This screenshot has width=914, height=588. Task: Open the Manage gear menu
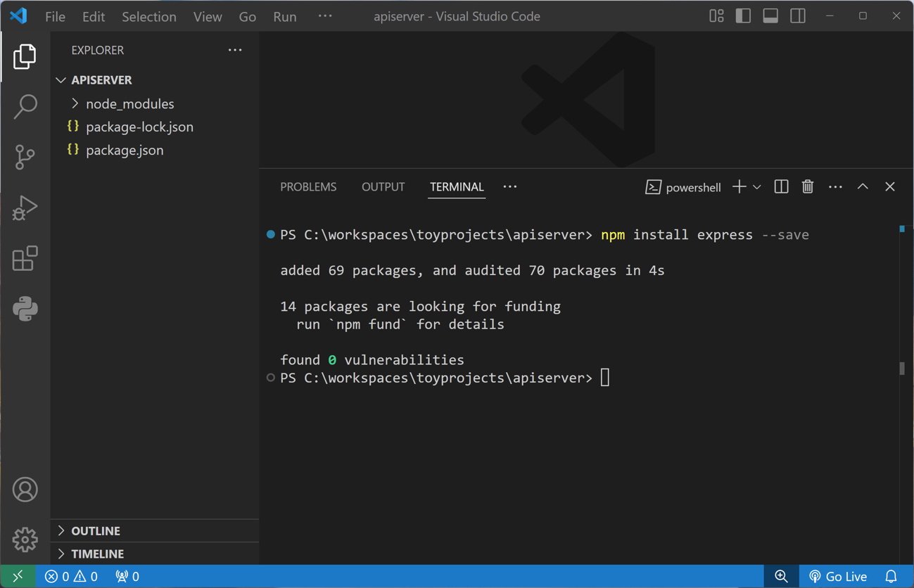pos(25,539)
